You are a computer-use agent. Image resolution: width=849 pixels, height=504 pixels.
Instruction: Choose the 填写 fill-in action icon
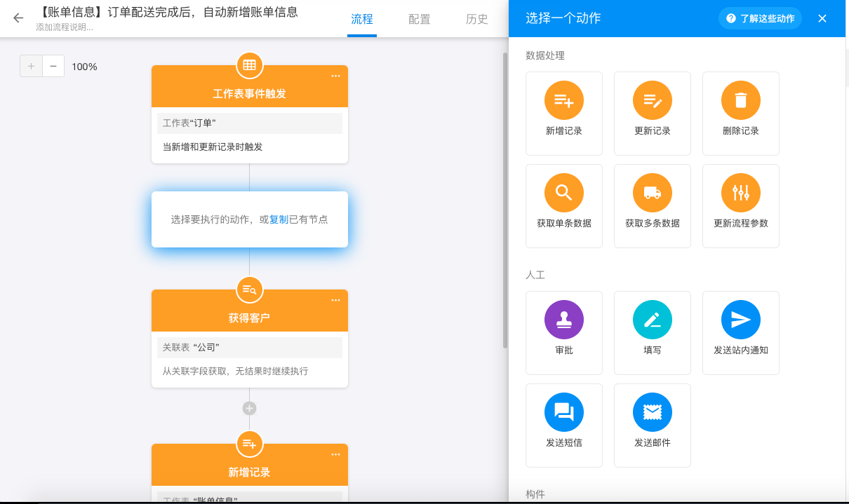(653, 320)
